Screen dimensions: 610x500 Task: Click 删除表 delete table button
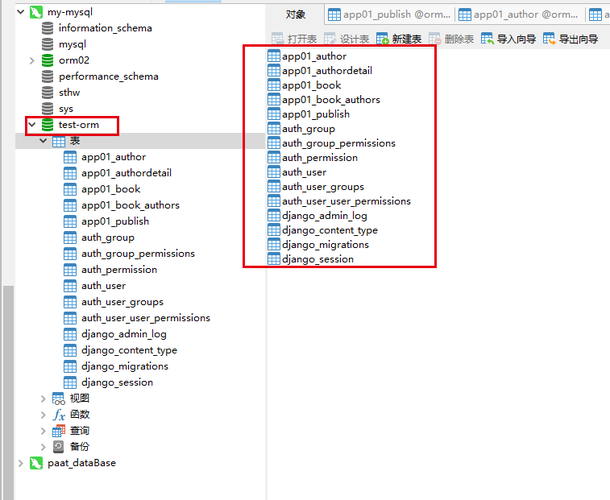coord(451,39)
